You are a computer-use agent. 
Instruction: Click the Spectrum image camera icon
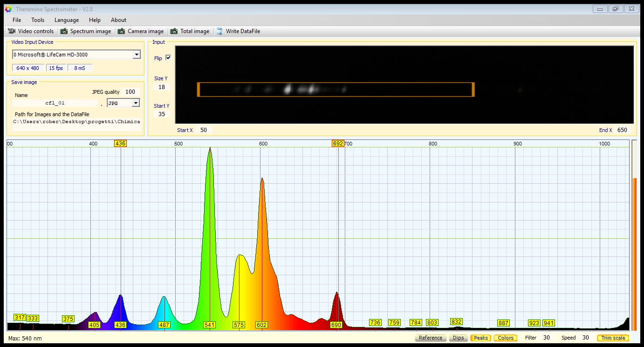(64, 31)
